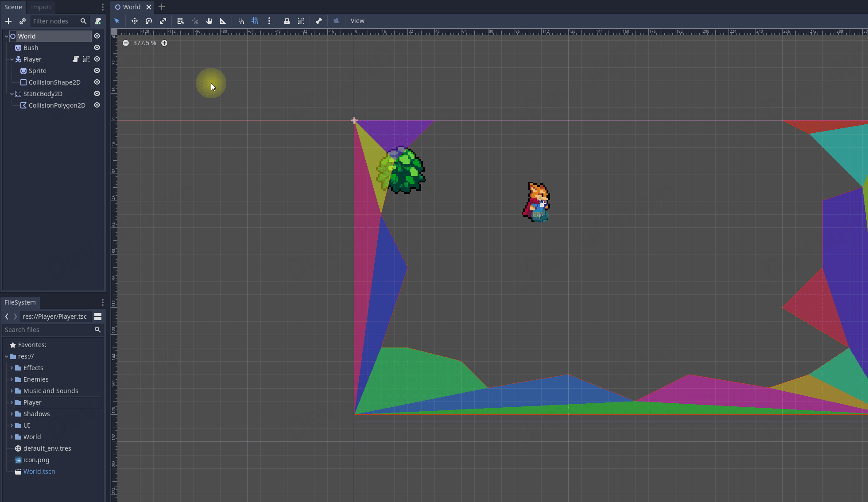
Task: Activate the Pan mode hand tool
Action: coord(209,21)
